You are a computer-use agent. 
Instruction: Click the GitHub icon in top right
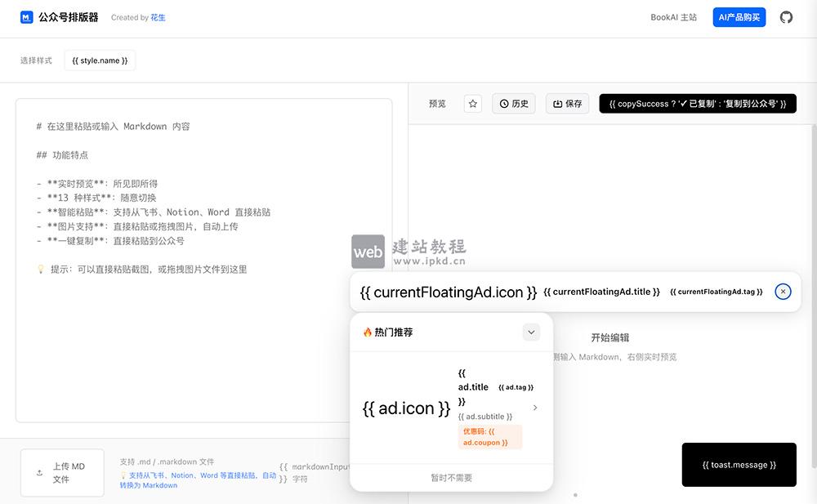pos(786,16)
